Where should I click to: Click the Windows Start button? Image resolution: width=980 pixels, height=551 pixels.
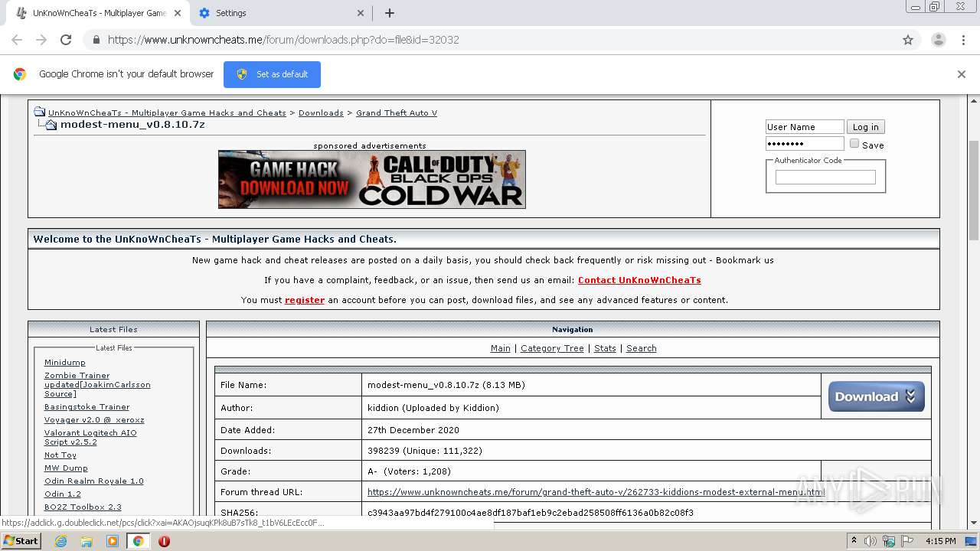21,540
